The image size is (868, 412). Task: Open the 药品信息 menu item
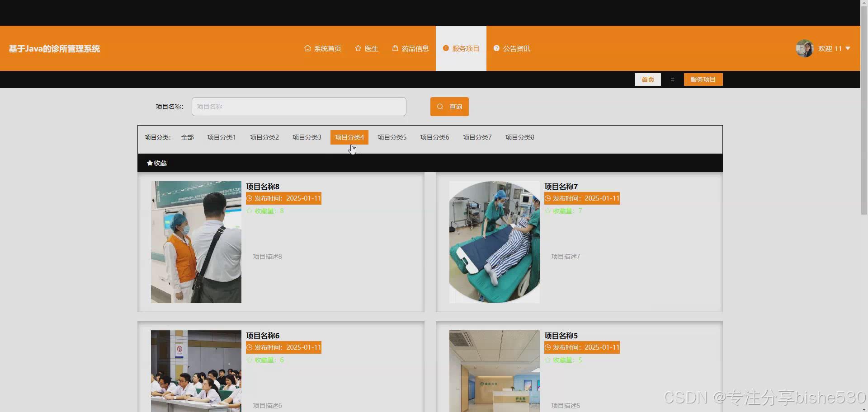pyautogui.click(x=410, y=48)
